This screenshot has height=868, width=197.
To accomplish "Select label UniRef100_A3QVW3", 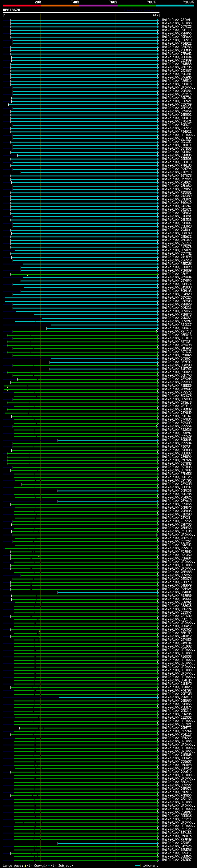I will (x=176, y=301).
